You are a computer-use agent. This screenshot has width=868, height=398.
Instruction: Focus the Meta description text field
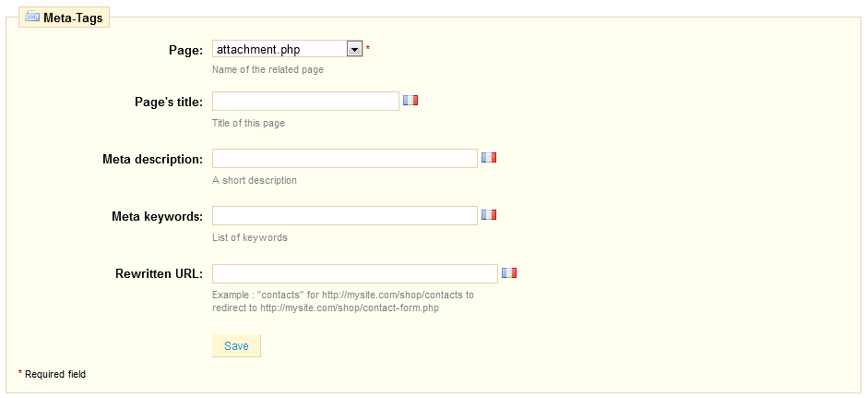[x=345, y=158]
